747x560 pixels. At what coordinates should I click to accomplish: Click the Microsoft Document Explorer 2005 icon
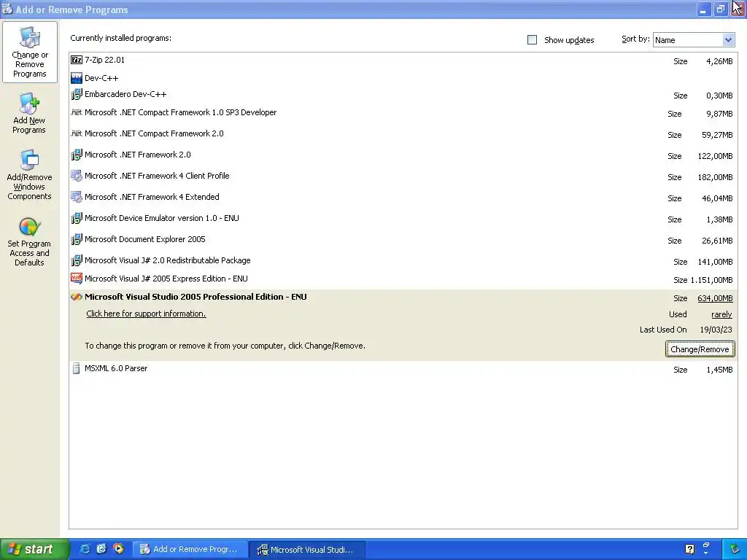[x=76, y=239]
